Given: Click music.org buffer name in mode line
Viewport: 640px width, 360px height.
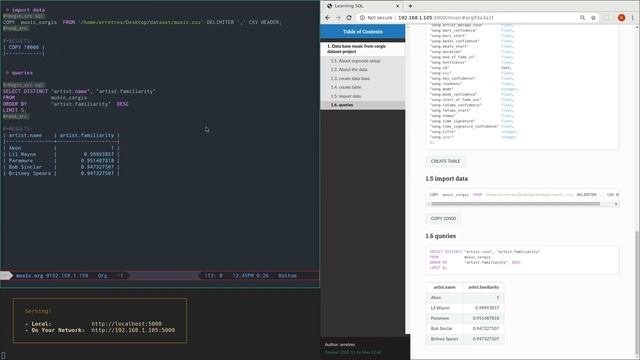Looking at the screenshot, I should tap(29, 276).
